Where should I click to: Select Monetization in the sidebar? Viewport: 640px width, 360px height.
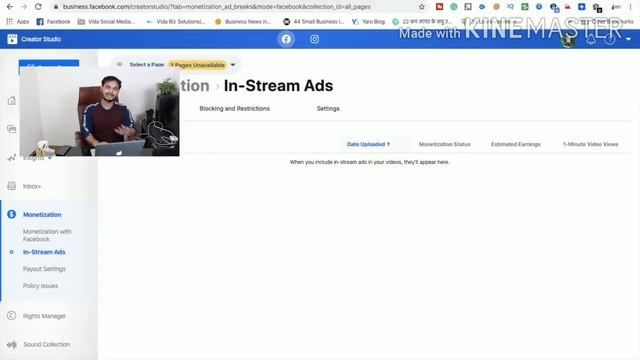(x=42, y=214)
